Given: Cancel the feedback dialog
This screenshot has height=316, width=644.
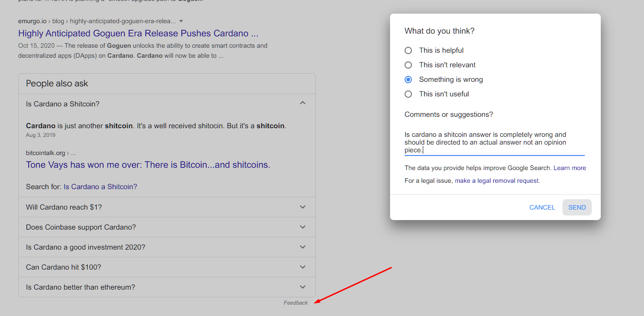Looking at the screenshot, I should (x=542, y=207).
